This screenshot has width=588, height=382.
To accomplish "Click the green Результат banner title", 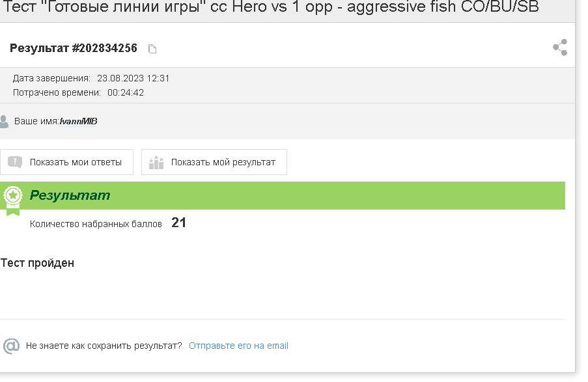I will click(x=70, y=195).
